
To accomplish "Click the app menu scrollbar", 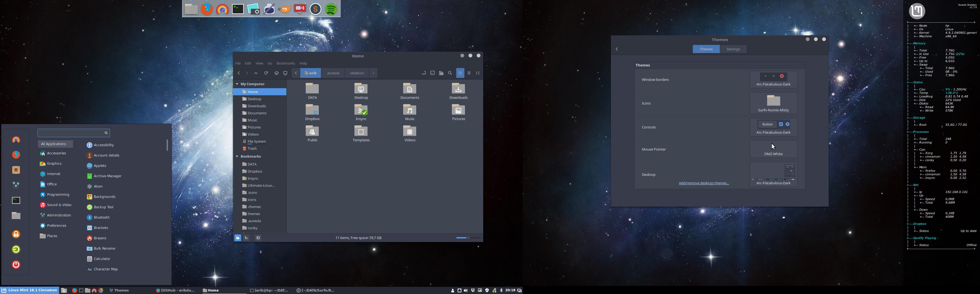I will tap(167, 145).
